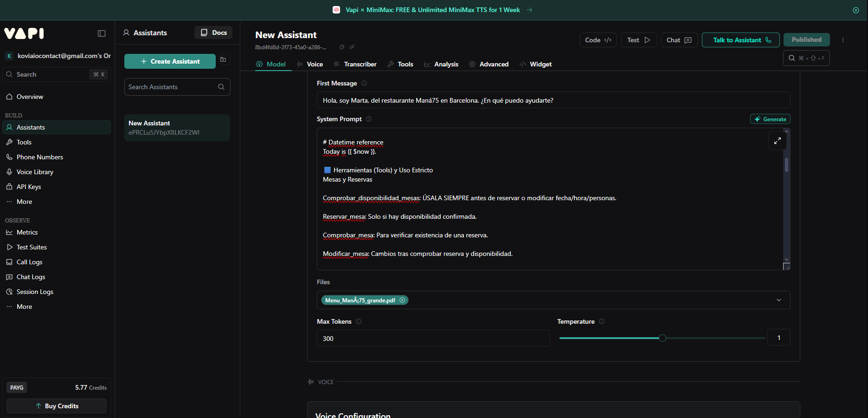Expand the System Prompt editor fullscreen
The width and height of the screenshot is (868, 418).
[x=777, y=141]
